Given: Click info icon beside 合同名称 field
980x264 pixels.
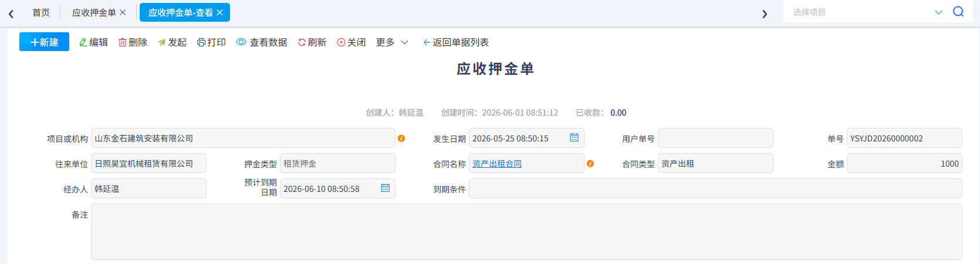Looking at the screenshot, I should [590, 164].
